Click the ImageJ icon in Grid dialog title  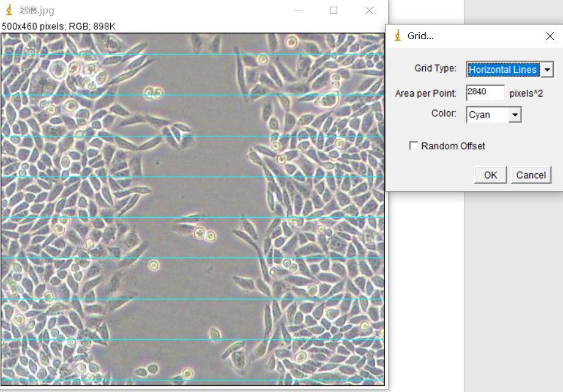(x=398, y=35)
